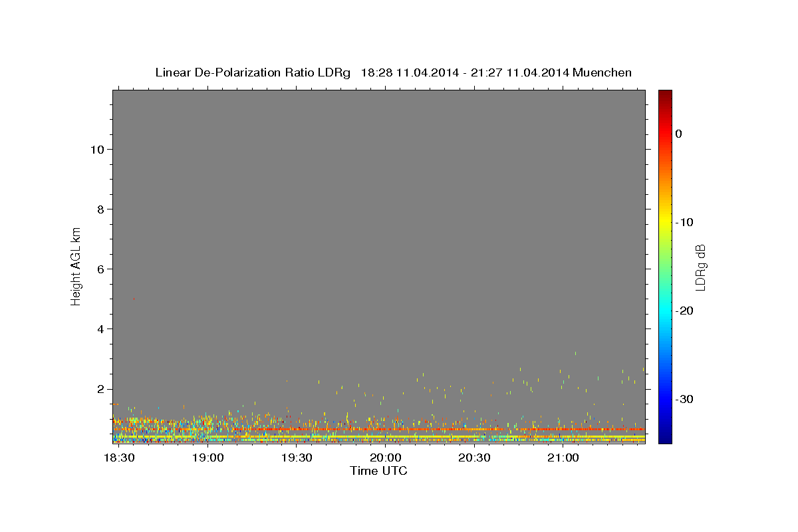This screenshot has width=798, height=532.
Task: Click the LDRg dB colorbar label
Action: 700,267
